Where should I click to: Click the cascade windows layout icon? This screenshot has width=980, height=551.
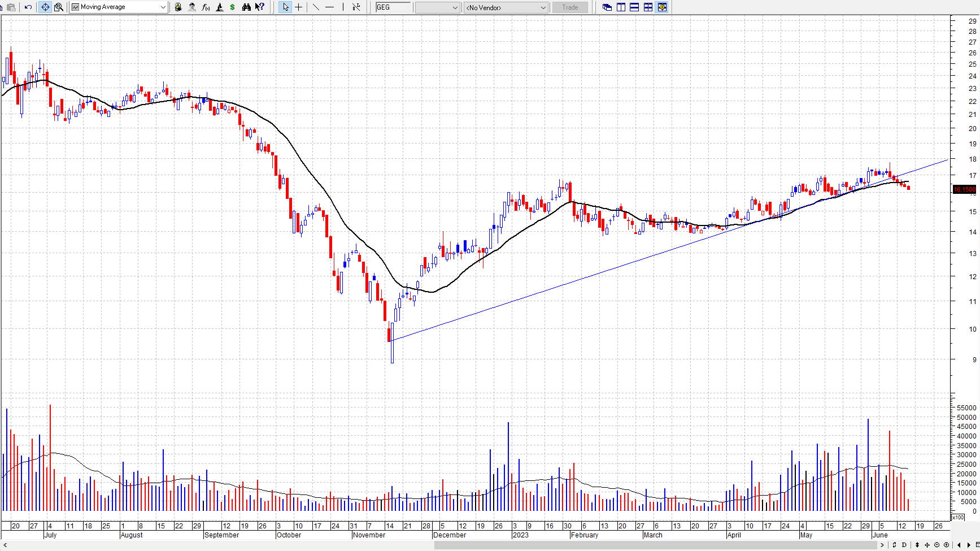607,7
